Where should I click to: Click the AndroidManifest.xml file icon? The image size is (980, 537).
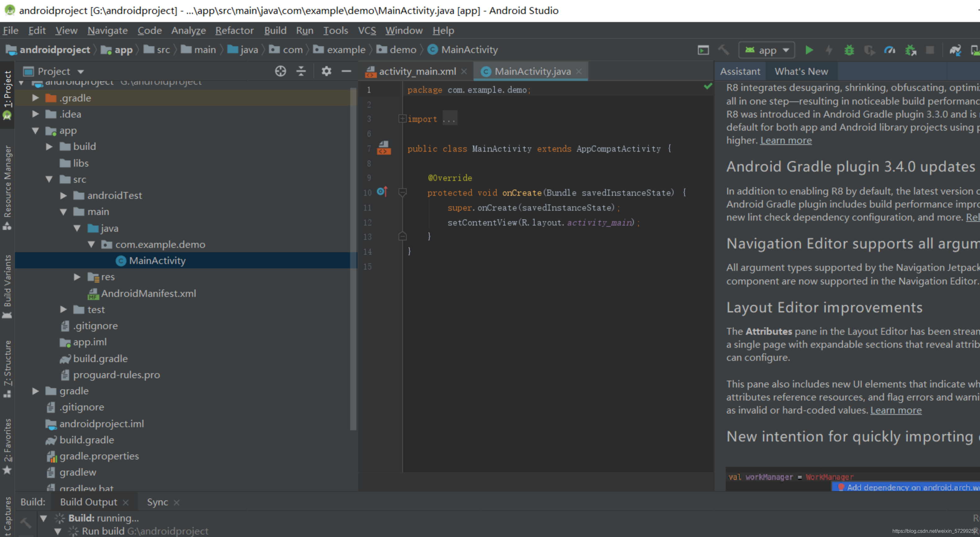pyautogui.click(x=93, y=293)
